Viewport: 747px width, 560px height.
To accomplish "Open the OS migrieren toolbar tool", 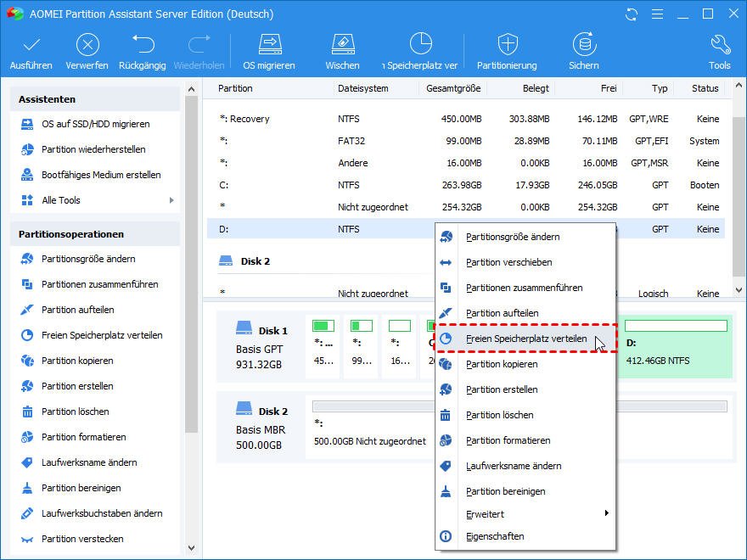I will pyautogui.click(x=269, y=46).
